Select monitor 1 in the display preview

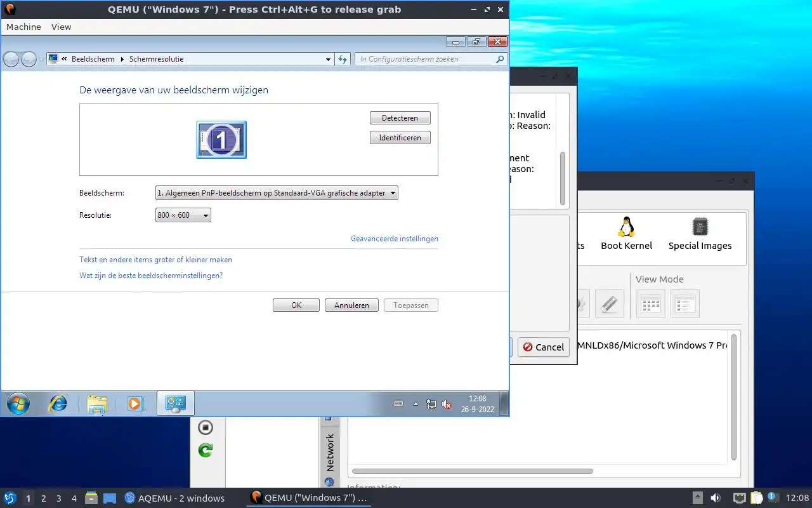point(221,140)
